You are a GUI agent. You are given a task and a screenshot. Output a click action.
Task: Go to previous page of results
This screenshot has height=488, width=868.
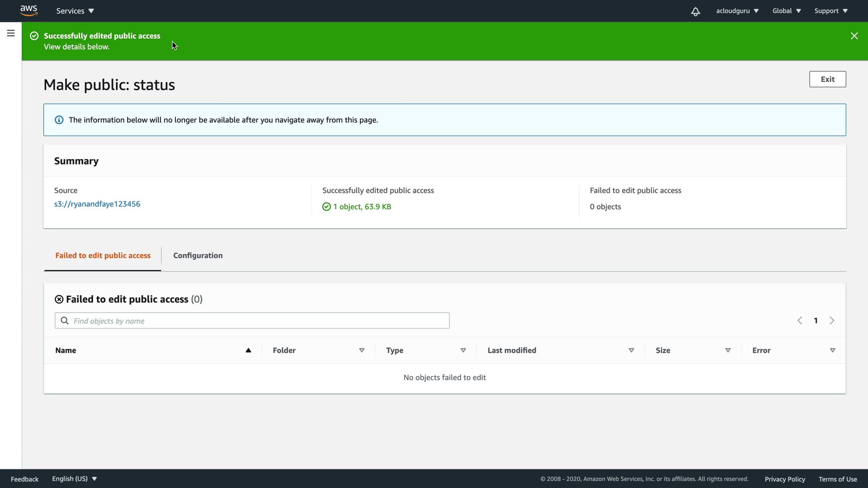pos(800,320)
